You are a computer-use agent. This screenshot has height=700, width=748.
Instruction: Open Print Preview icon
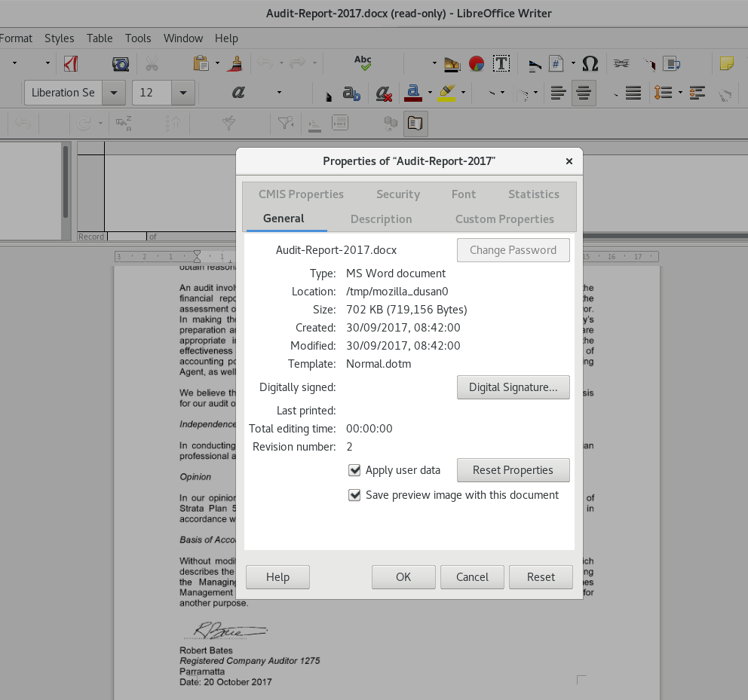click(x=120, y=63)
